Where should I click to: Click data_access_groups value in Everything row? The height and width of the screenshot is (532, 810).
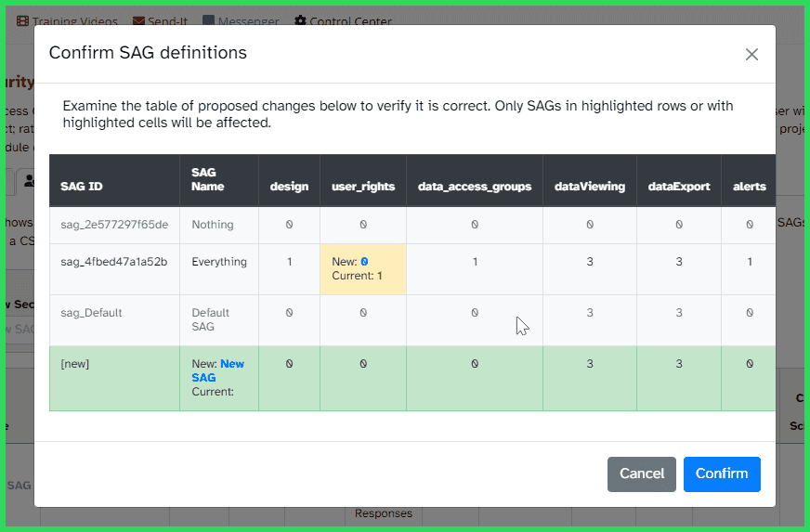(475, 261)
